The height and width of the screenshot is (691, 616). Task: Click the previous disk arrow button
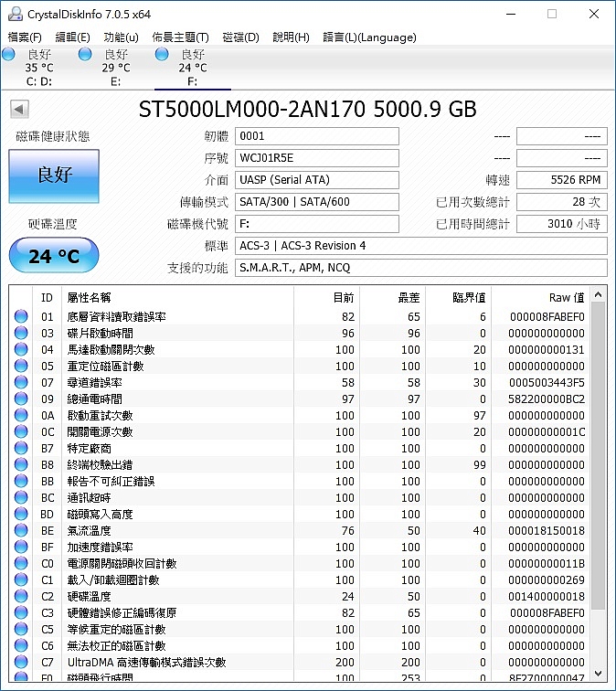click(x=19, y=109)
